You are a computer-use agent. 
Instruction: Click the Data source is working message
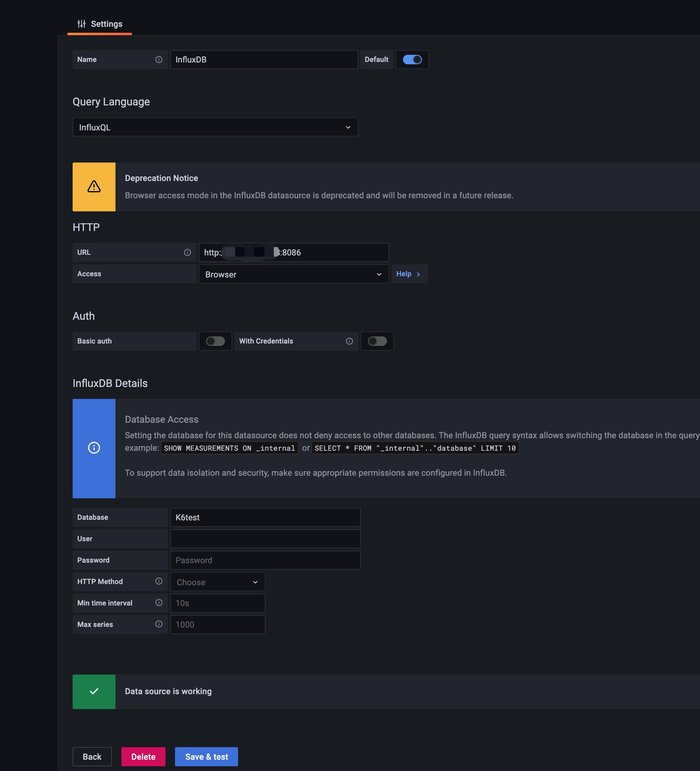[168, 692]
